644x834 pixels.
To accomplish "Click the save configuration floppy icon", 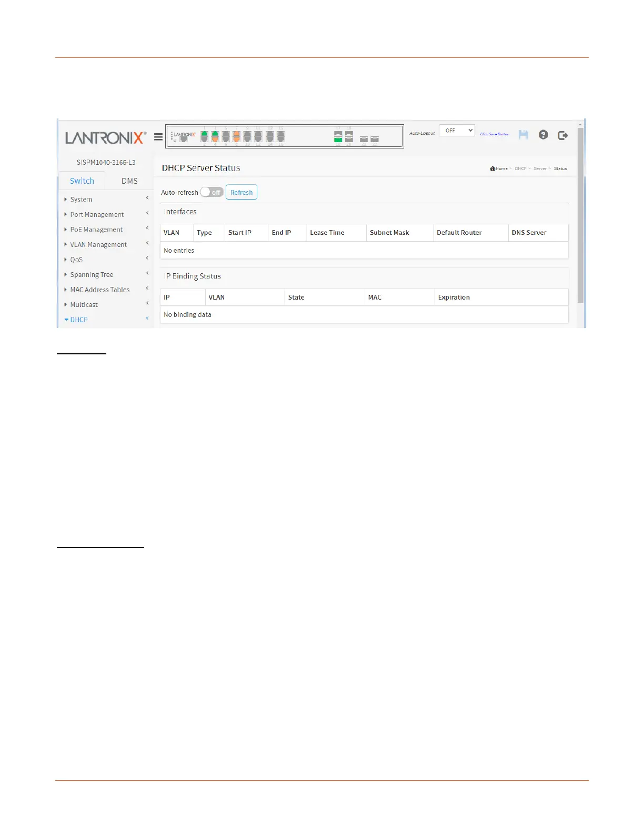I will [523, 135].
